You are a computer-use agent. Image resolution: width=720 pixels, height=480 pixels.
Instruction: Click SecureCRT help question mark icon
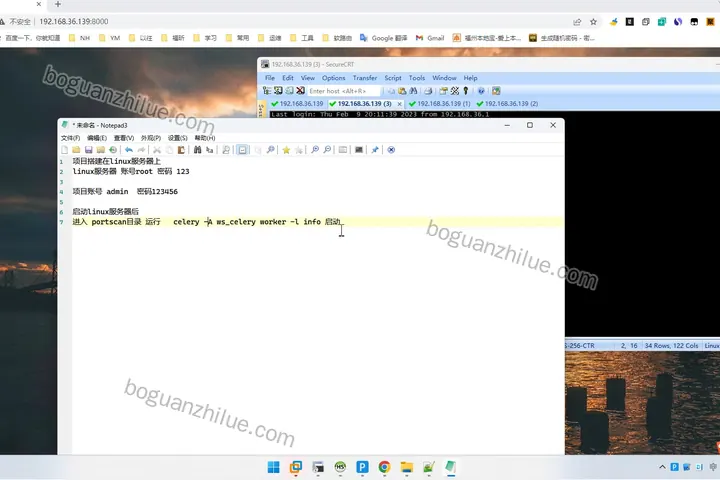tap(481, 91)
